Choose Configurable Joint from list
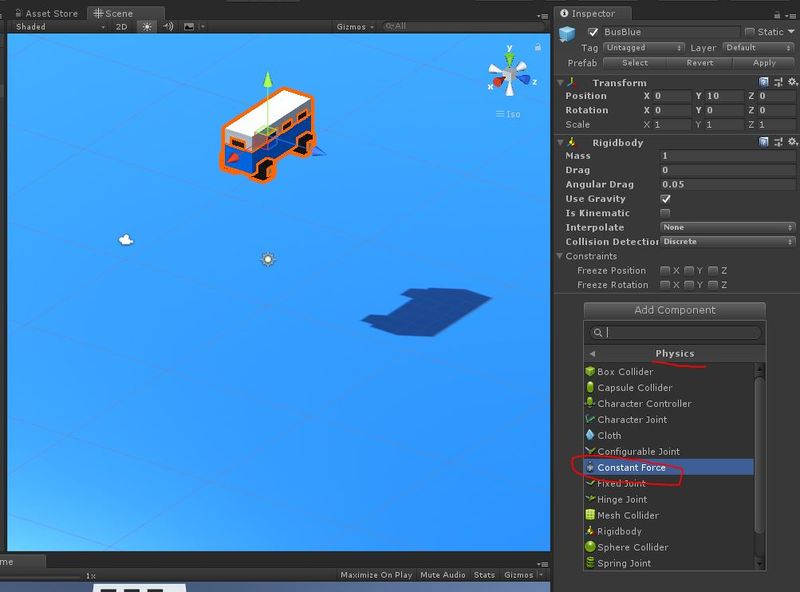Viewport: 800px width, 592px height. coord(669,451)
